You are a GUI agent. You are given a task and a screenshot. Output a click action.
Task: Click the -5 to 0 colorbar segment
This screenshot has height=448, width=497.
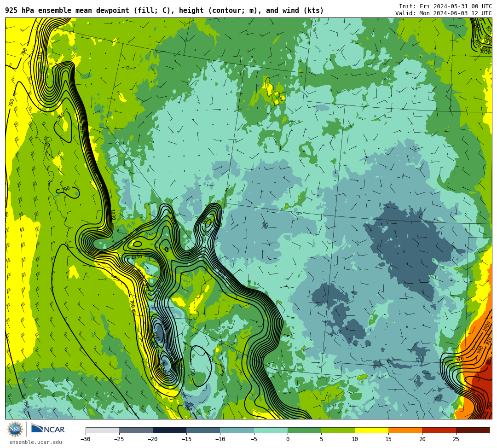point(271,430)
